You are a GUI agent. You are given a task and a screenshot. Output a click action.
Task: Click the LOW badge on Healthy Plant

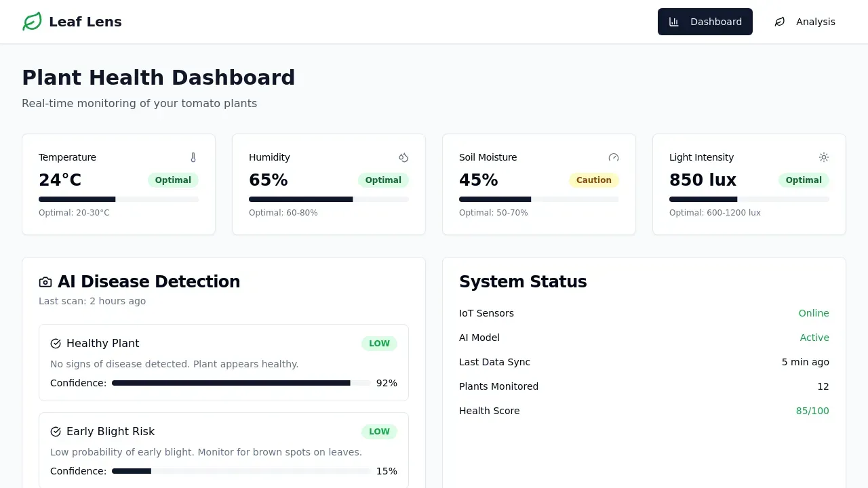coord(379,344)
